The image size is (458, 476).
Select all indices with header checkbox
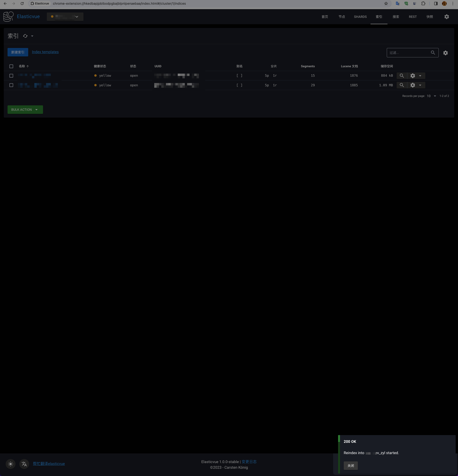[11, 66]
